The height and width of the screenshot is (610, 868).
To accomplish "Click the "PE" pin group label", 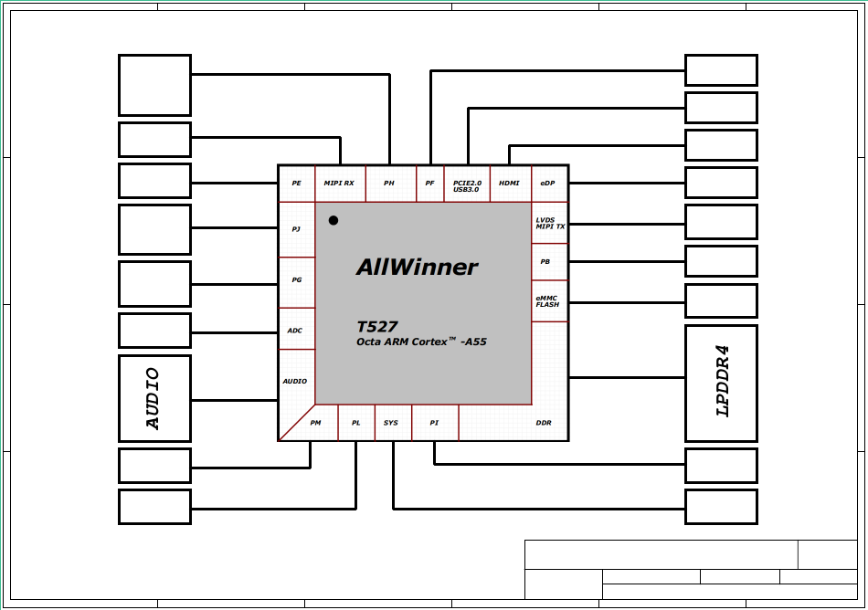I will click(x=297, y=183).
